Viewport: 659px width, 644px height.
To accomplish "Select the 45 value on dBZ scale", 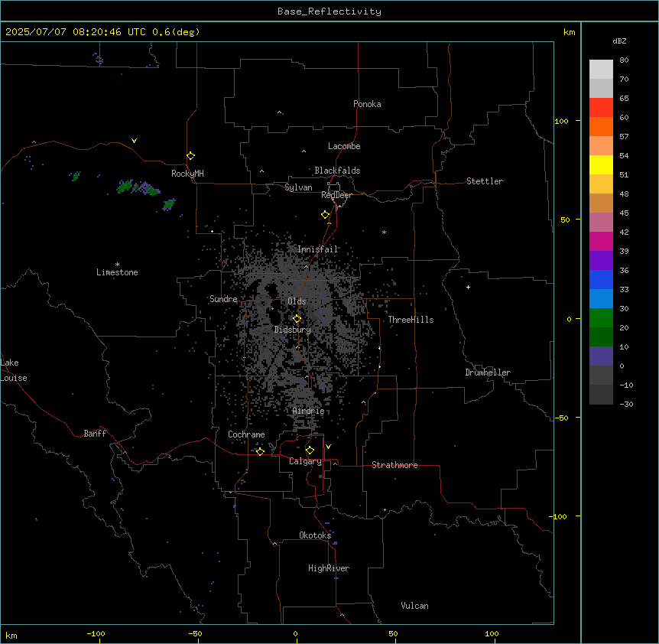I will 624,213.
